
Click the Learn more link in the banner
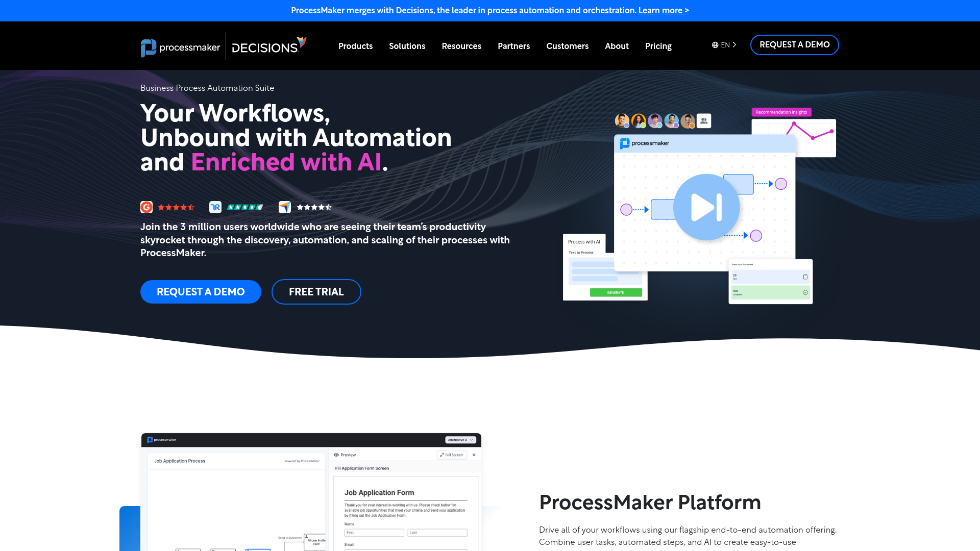click(664, 10)
